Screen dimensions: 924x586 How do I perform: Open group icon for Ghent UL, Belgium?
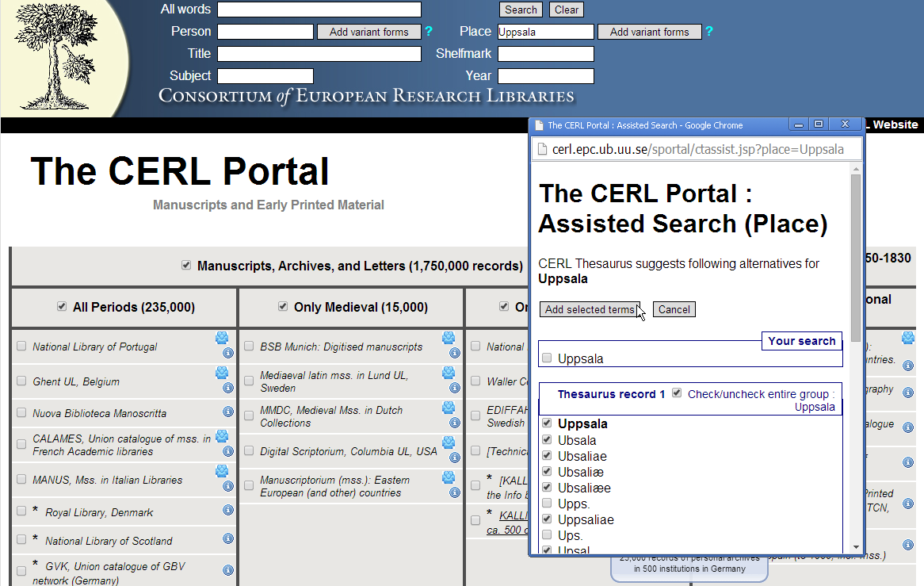point(222,373)
